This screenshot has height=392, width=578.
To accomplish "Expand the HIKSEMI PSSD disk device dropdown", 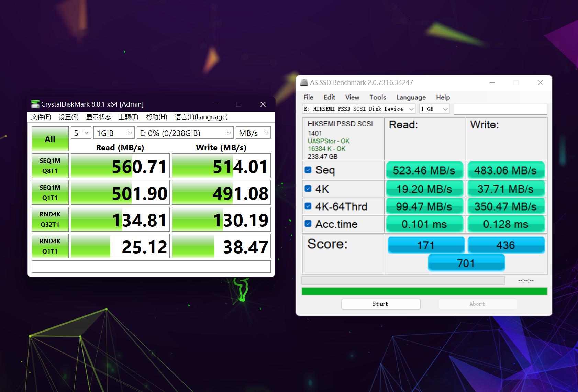I will [359, 109].
